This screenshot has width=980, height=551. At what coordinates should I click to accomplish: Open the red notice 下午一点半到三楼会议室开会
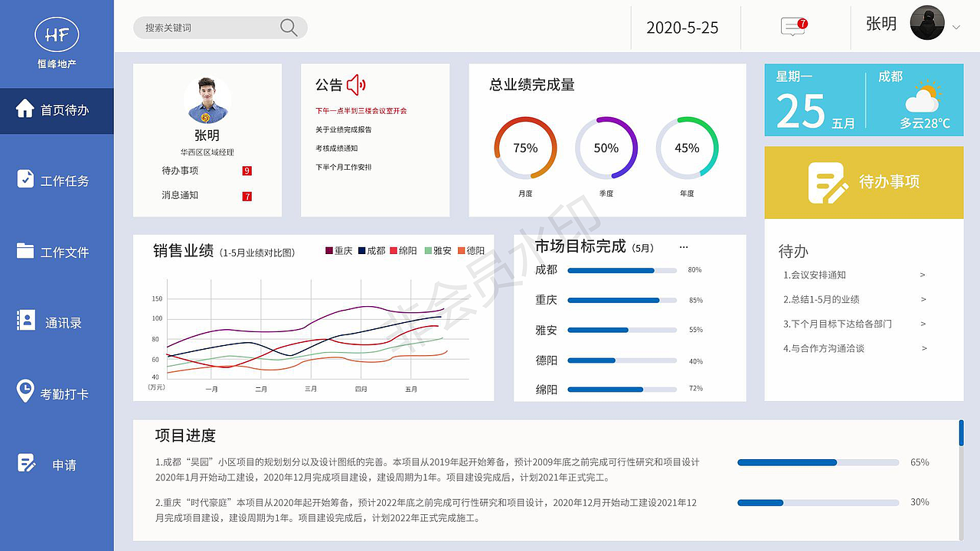point(361,111)
